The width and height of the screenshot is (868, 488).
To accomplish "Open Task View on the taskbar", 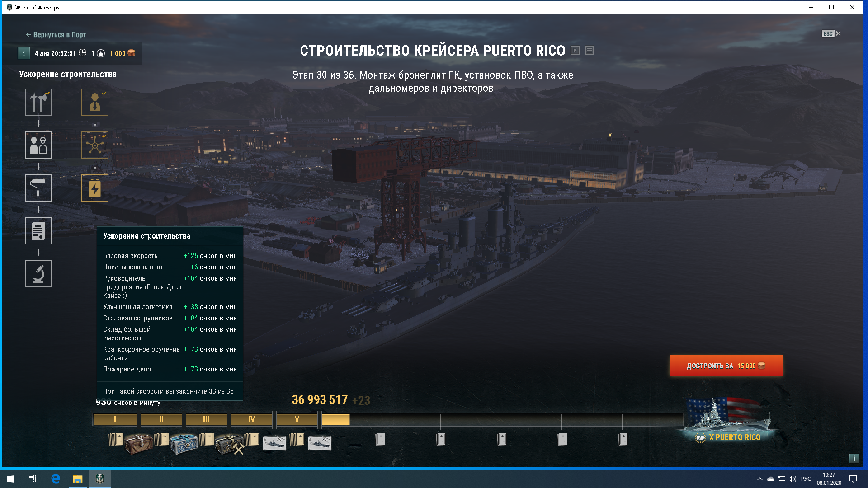I will point(33,479).
